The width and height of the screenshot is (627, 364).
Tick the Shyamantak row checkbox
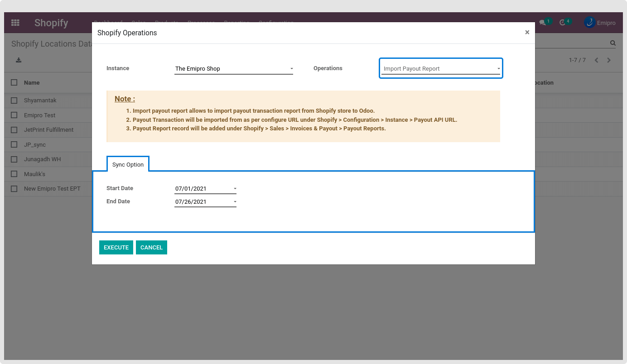14,101
